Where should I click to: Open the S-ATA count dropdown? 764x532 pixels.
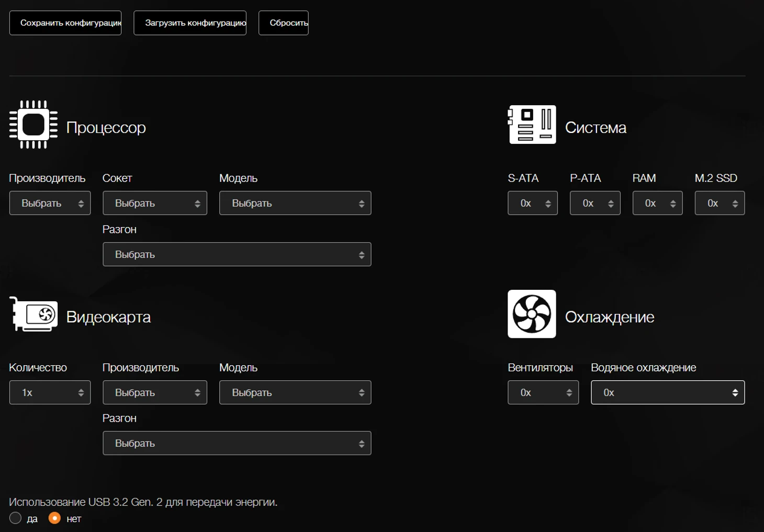pos(532,203)
